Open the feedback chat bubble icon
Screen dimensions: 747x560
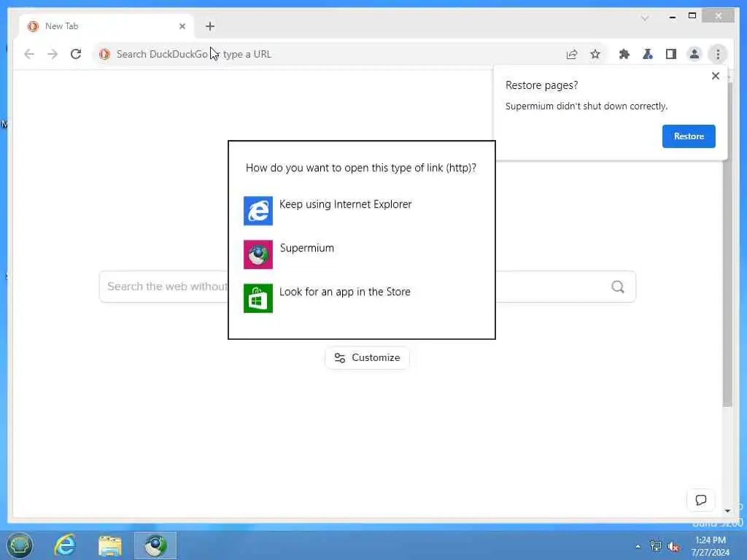(700, 500)
